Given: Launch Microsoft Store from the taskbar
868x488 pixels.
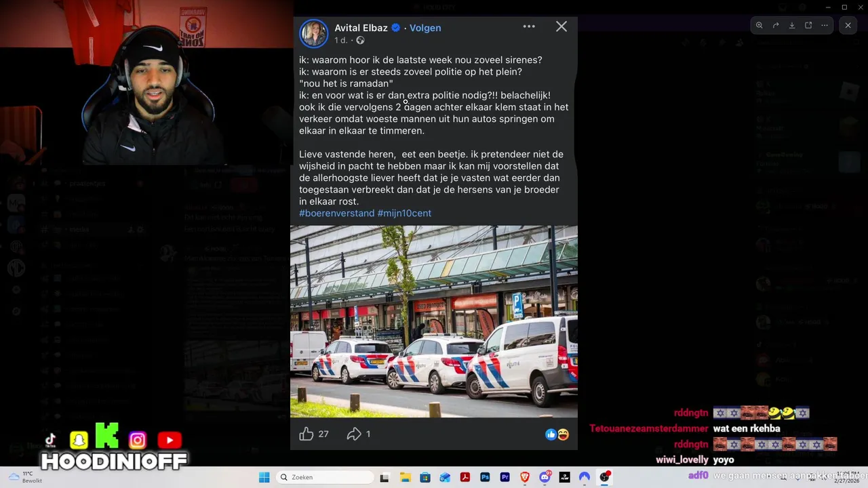Looking at the screenshot, I should click(x=425, y=477).
